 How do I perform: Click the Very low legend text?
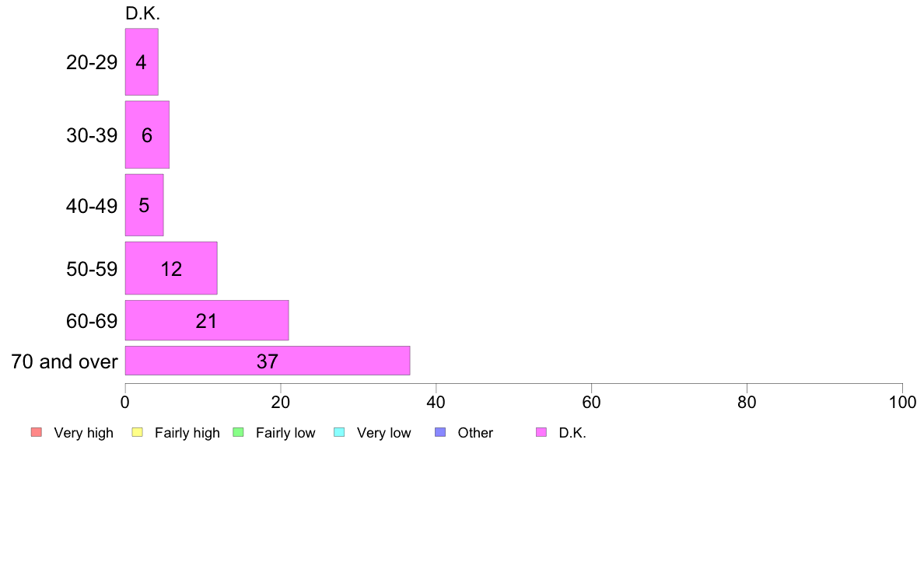(x=383, y=433)
